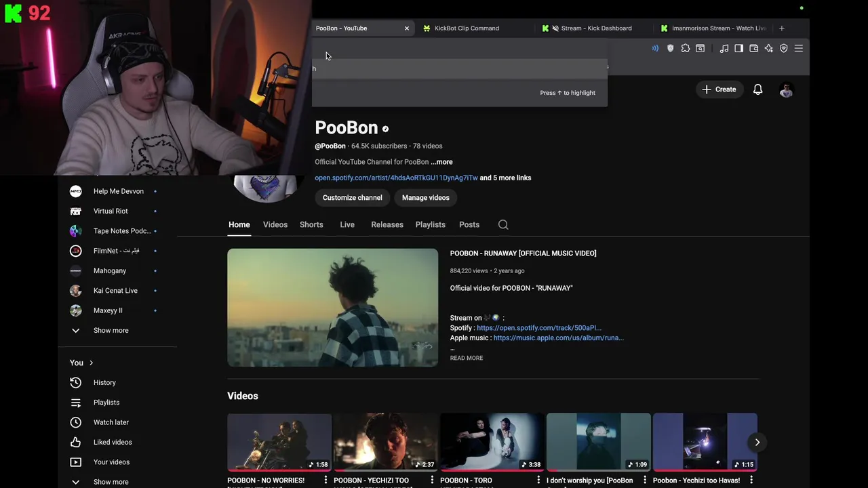868x488 pixels.
Task: Open the wallet icon in the toolbar
Action: click(x=754, y=48)
